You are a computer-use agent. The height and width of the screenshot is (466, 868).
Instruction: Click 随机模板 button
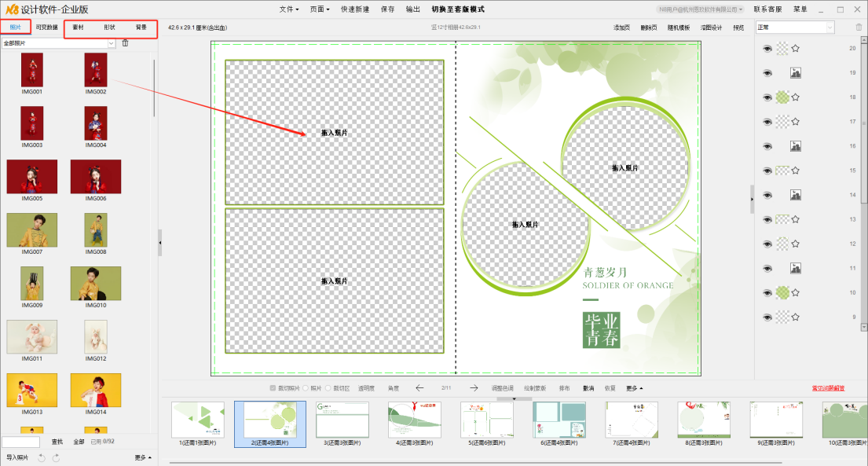coord(679,28)
